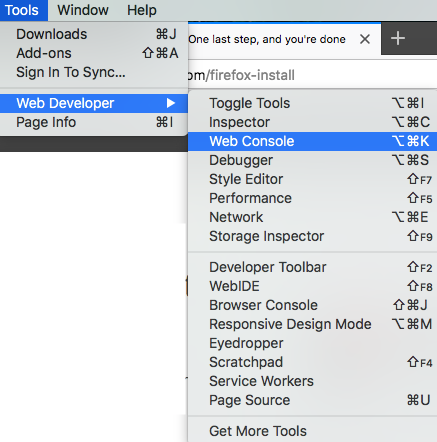
Task: Launch WebIDE
Action: pyautogui.click(x=312, y=286)
